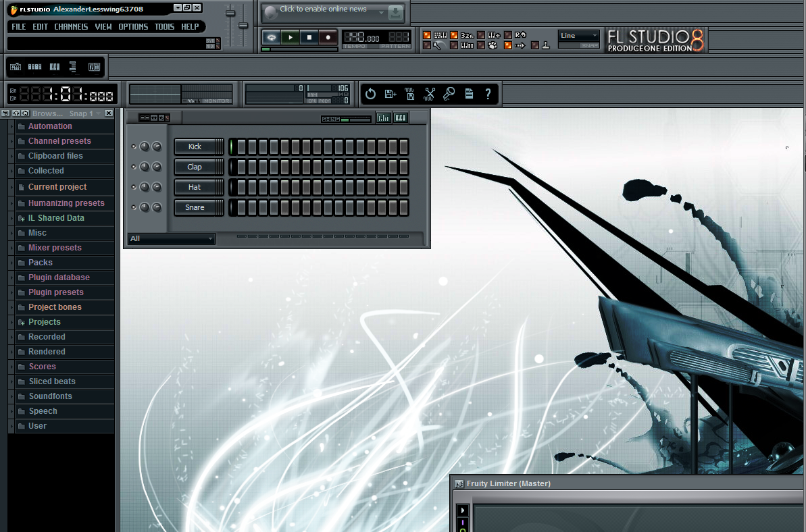This screenshot has height=532, width=806.
Task: Open the TOOLS menu
Action: [x=164, y=27]
